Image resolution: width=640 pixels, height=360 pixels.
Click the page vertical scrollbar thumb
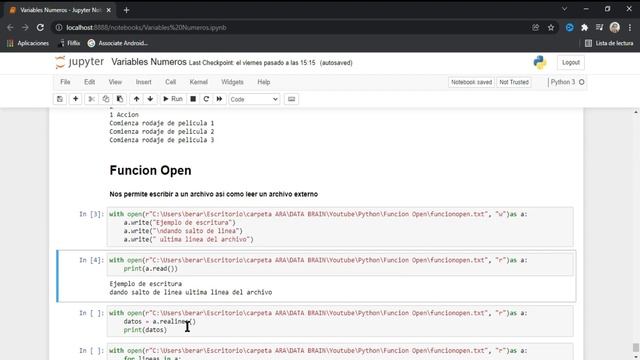pyautogui.click(x=636, y=347)
